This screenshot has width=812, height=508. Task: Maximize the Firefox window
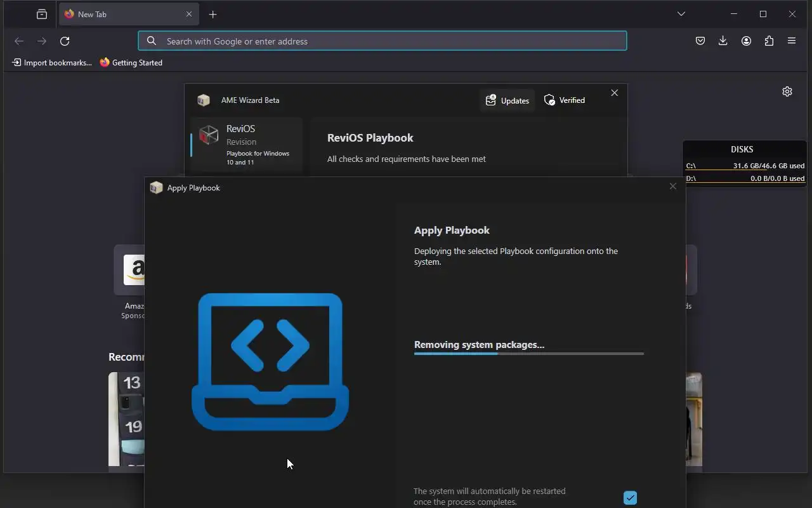(763, 14)
